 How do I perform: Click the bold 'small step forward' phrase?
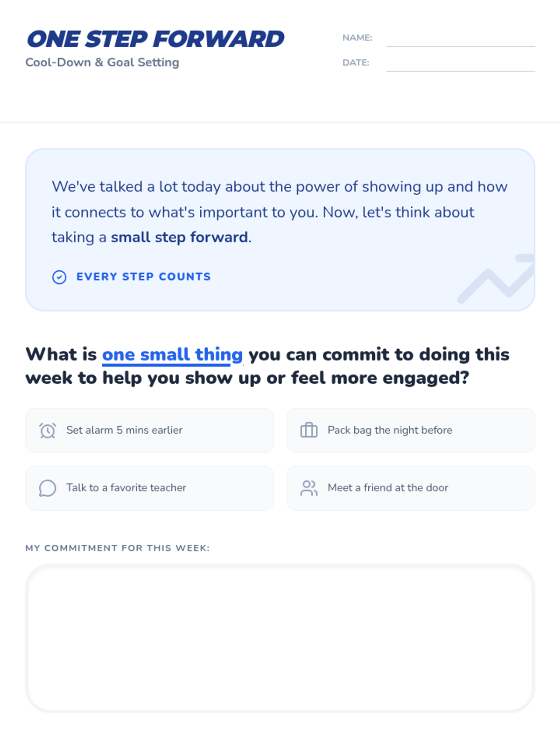point(180,237)
